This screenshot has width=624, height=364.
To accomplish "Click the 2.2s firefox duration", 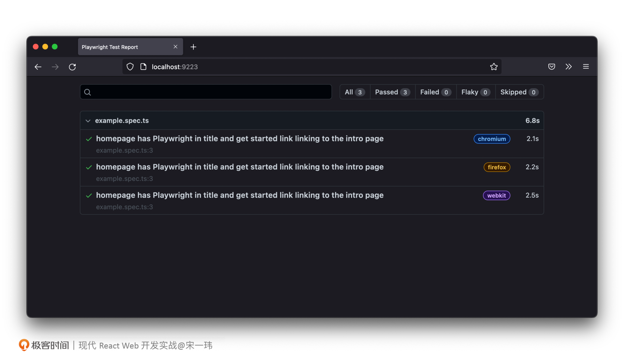I will coord(532,167).
